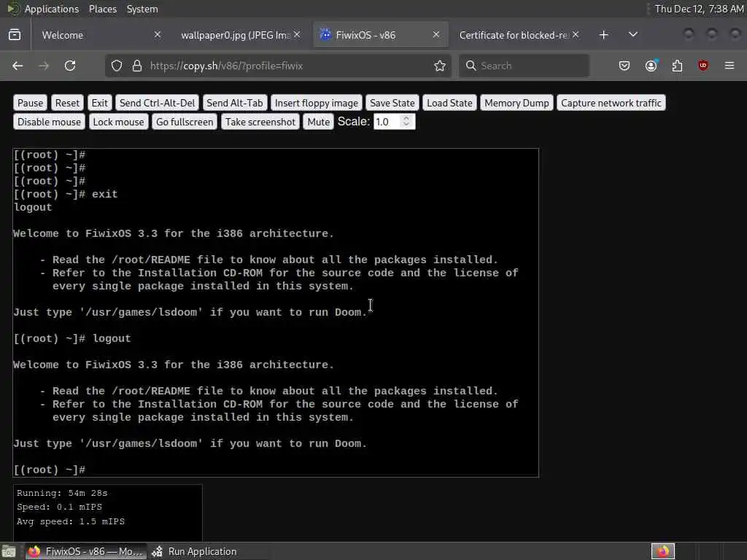Open a new browser tab
Viewport: 747px width, 560px height.
point(603,35)
